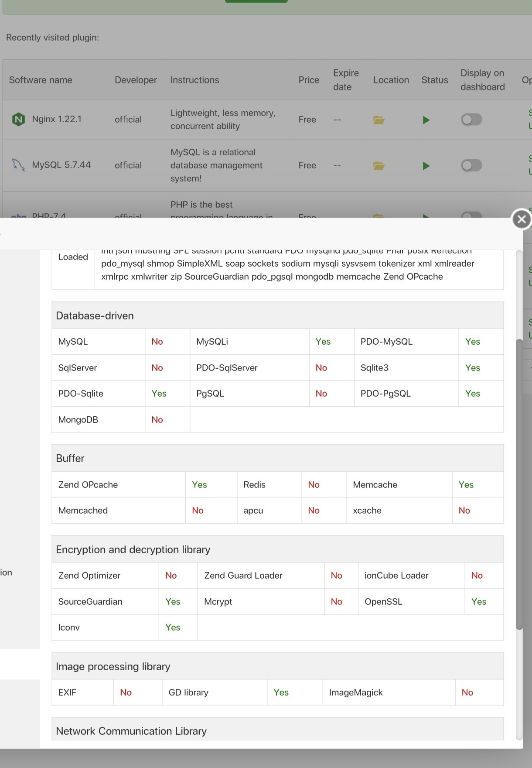The width and height of the screenshot is (532, 768).
Task: Open the MySQL 5.7.44 software entry
Action: click(61, 165)
